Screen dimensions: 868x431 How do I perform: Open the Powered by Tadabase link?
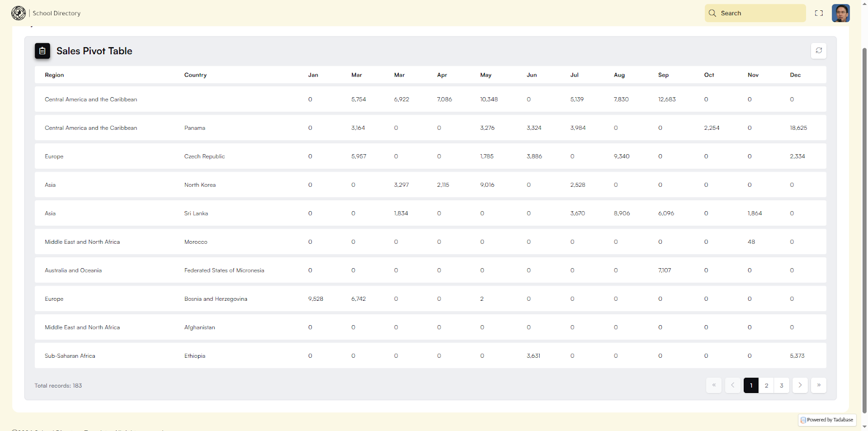pos(827,420)
